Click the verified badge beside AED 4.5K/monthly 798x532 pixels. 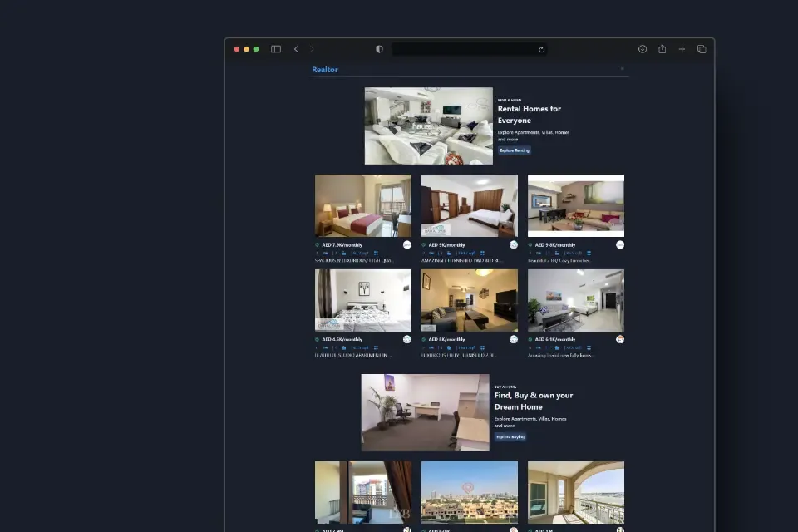[317, 339]
